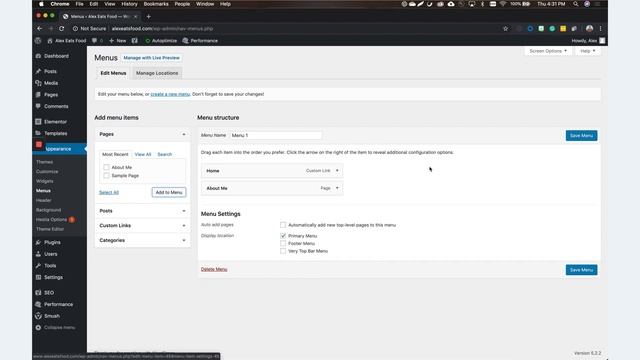640x360 pixels.
Task: Open Widgets under Appearance
Action: [x=44, y=181]
